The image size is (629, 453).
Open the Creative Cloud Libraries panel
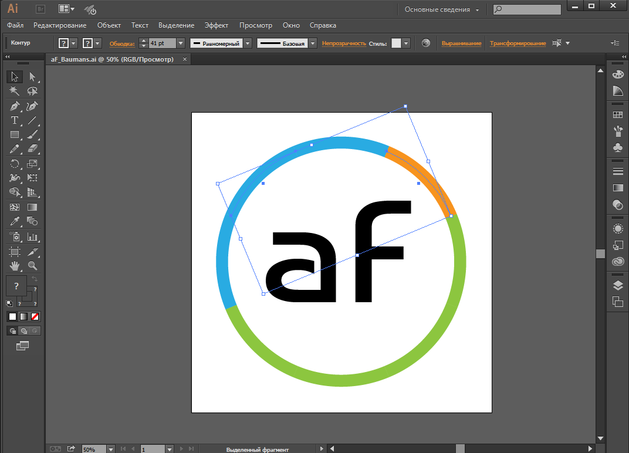tap(618, 262)
